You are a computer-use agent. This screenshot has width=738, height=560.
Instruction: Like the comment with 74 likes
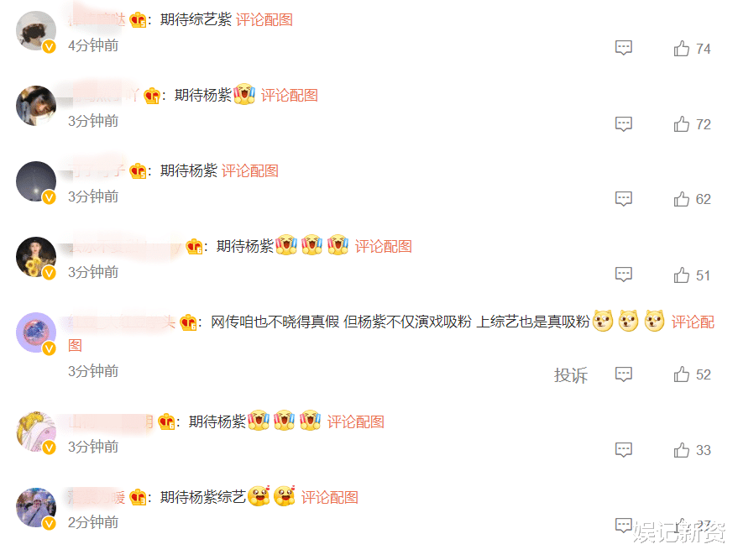click(681, 48)
